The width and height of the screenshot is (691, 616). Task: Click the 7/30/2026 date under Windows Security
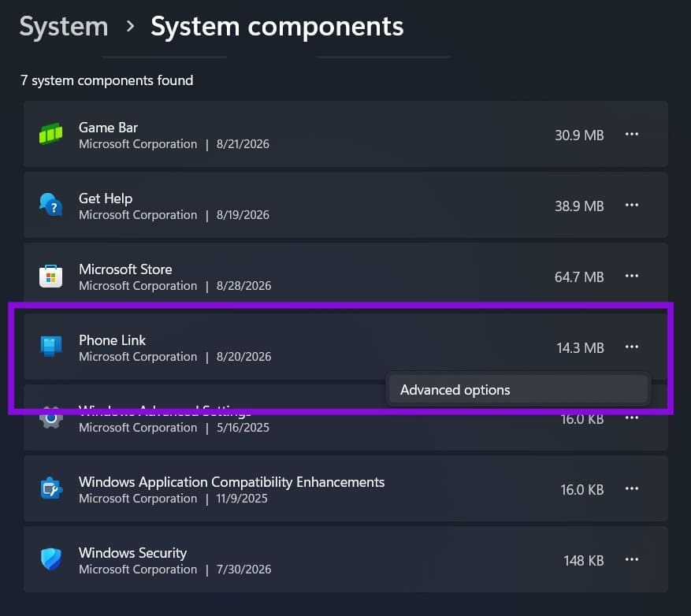243,570
